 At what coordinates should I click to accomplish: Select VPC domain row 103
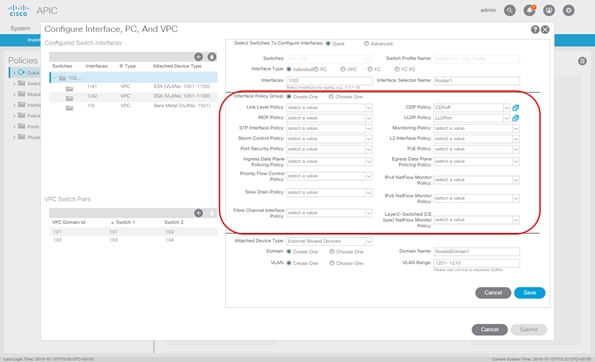pos(133,240)
